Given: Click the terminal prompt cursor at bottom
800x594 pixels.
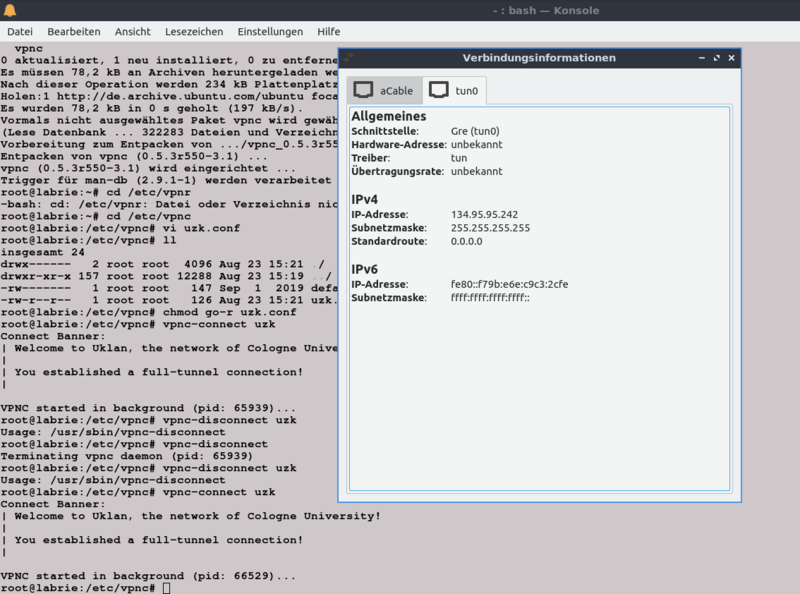Looking at the screenshot, I should (x=166, y=588).
